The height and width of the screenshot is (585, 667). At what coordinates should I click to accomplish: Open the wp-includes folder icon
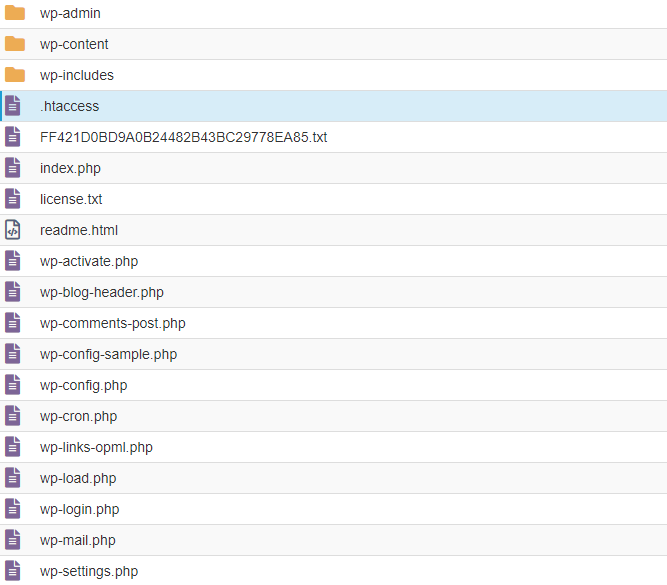tap(15, 75)
